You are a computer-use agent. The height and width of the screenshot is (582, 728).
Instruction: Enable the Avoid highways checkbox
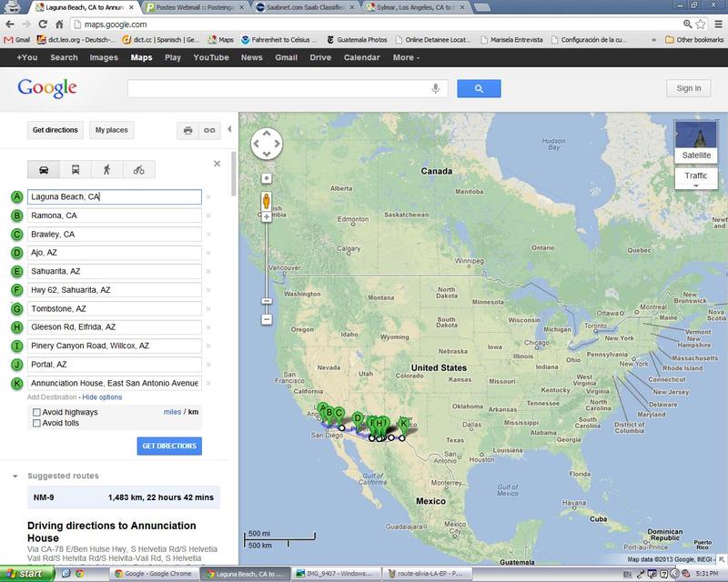(x=36, y=412)
